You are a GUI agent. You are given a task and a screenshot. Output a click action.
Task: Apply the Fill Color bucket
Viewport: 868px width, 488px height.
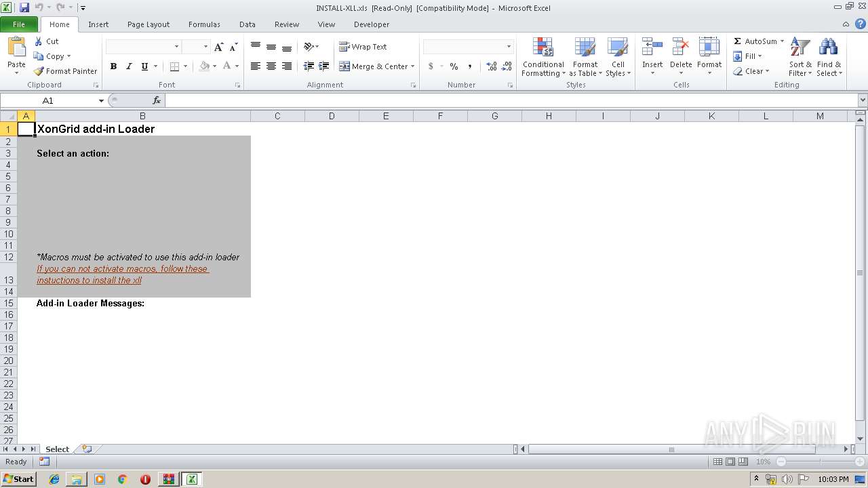tap(204, 66)
